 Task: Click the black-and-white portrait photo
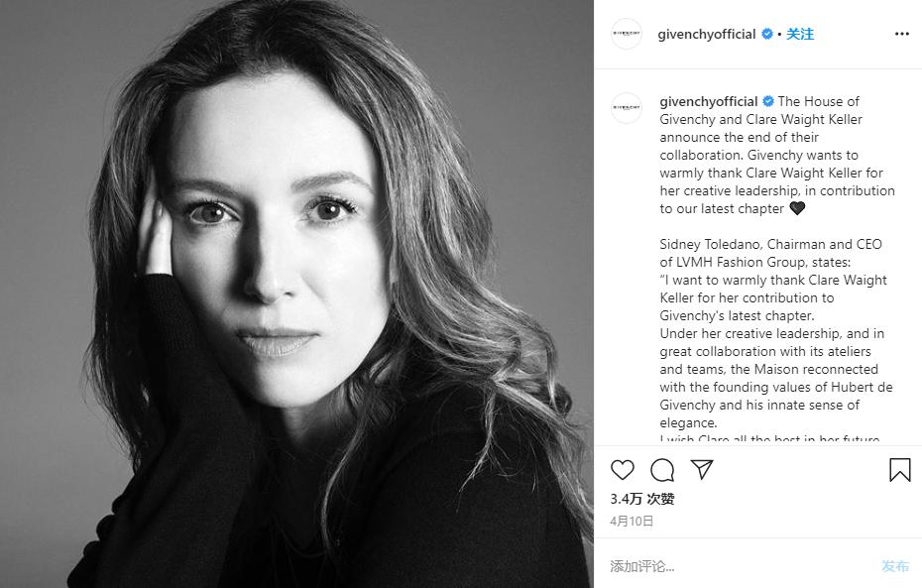296,294
